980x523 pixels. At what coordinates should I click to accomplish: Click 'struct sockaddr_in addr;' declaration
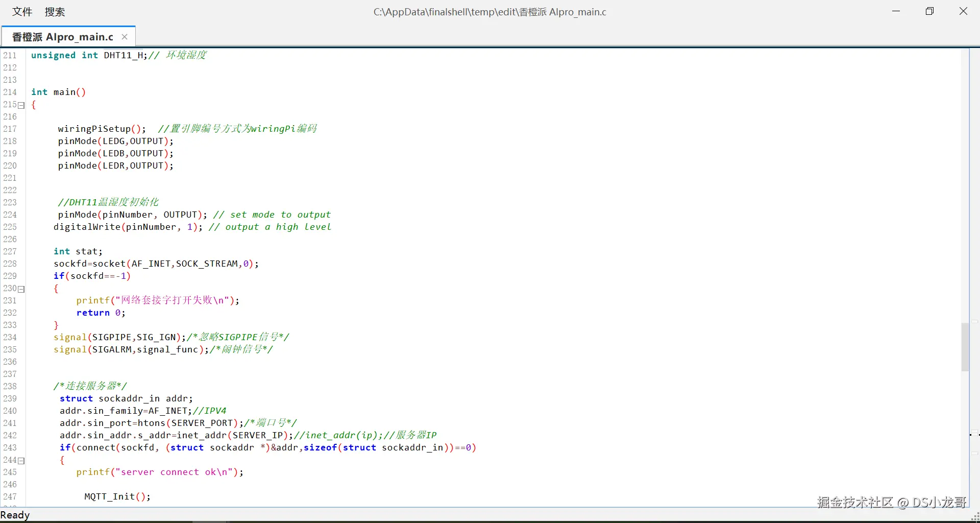tap(127, 398)
